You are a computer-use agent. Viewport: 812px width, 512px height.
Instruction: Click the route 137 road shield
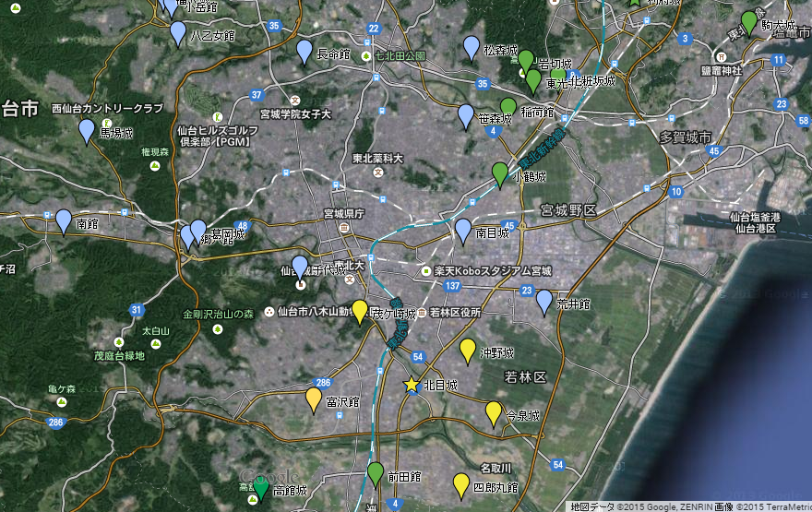tap(453, 285)
